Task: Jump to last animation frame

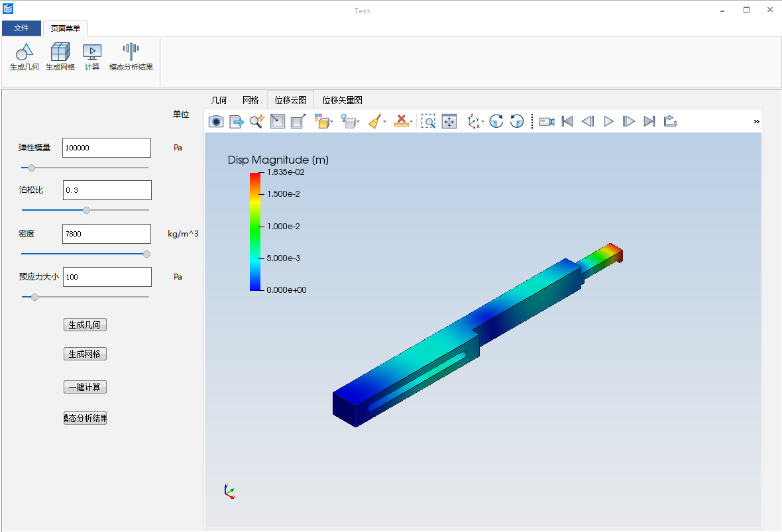Action: (649, 121)
